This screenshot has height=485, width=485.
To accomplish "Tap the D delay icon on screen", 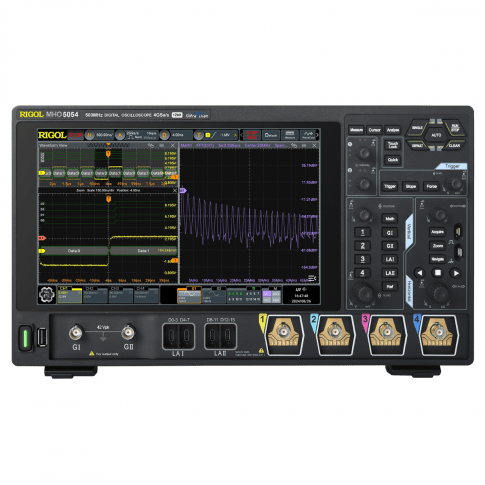I will (164, 135).
